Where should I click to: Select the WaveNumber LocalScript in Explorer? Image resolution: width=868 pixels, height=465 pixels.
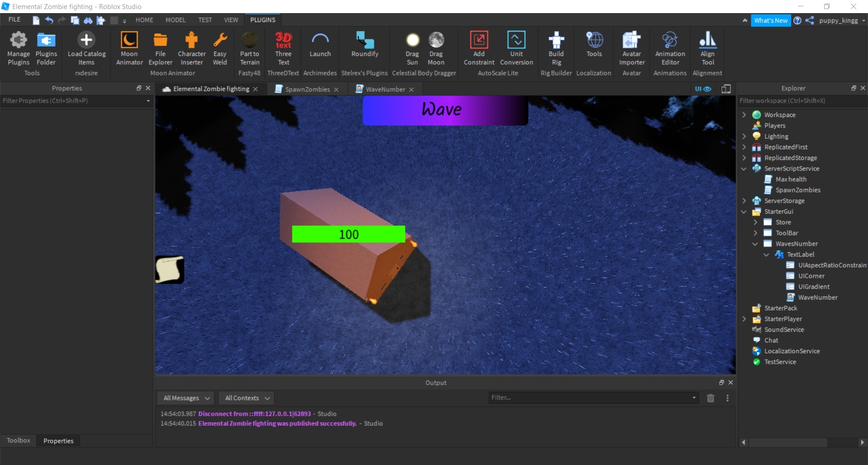tap(817, 297)
